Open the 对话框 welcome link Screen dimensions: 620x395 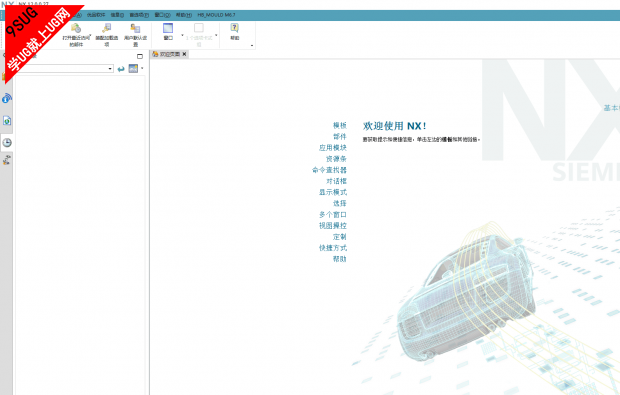pos(336,181)
